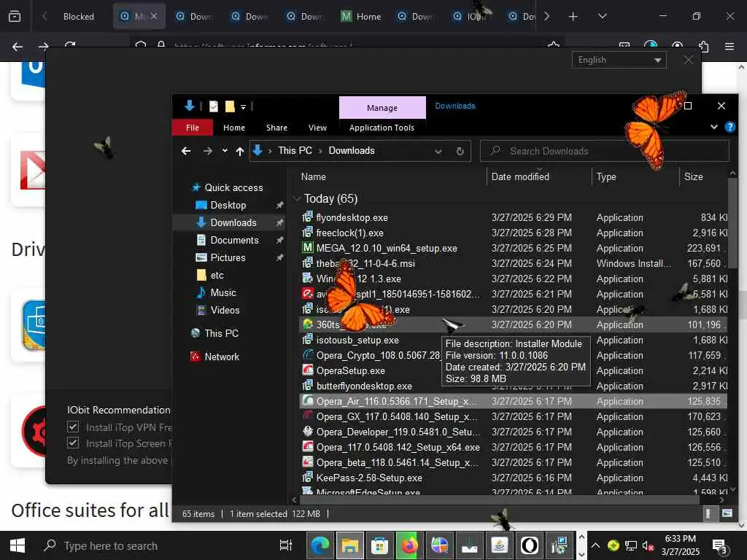
Task: Select Opera_GX_117 setup file icon
Action: [x=308, y=416]
